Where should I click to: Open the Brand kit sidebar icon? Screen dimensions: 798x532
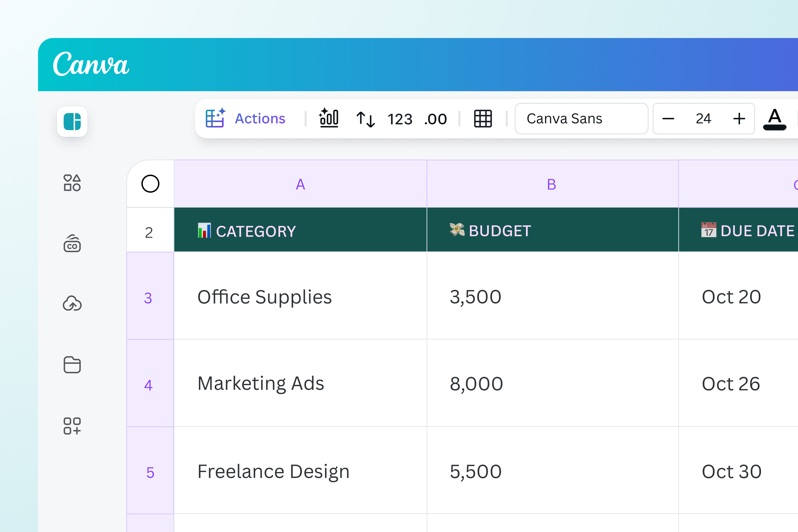[72, 244]
